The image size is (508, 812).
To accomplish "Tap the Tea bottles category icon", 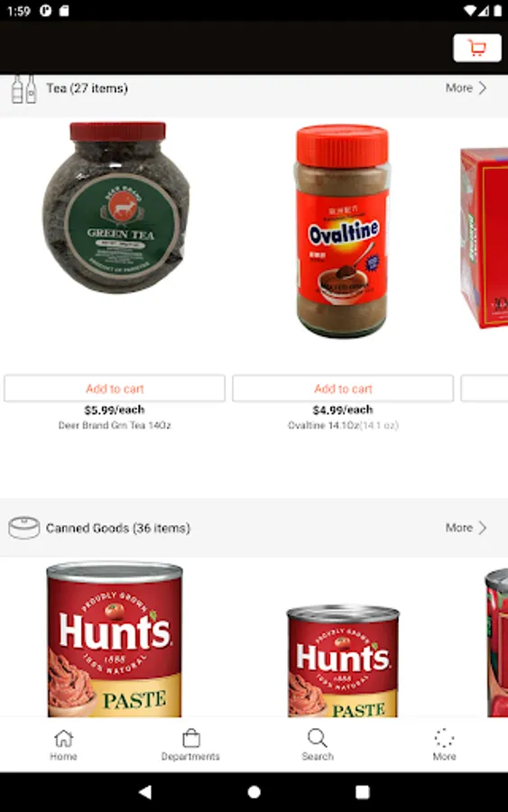I will tap(23, 88).
